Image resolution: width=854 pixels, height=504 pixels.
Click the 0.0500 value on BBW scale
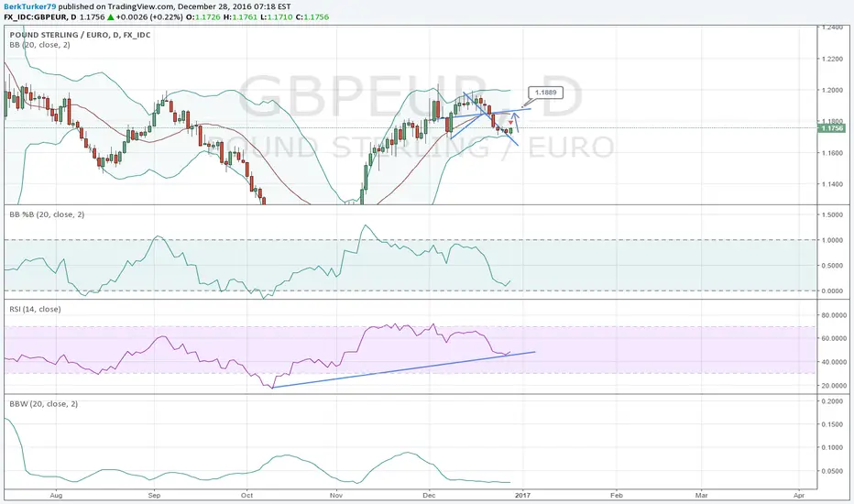(833, 471)
